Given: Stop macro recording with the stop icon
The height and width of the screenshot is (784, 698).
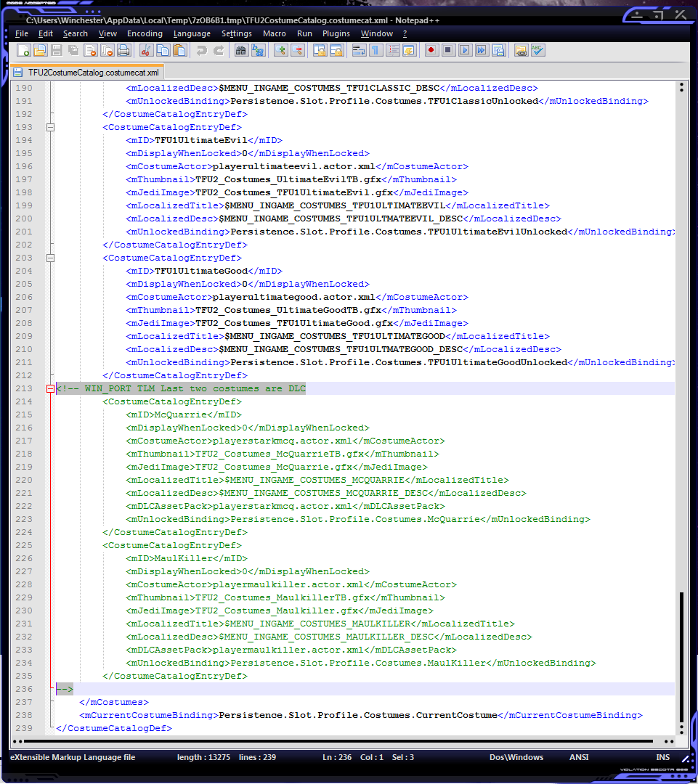Looking at the screenshot, I should 448,50.
